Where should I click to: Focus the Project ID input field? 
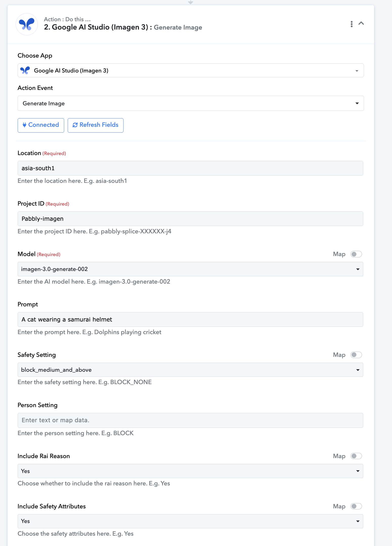(190, 219)
